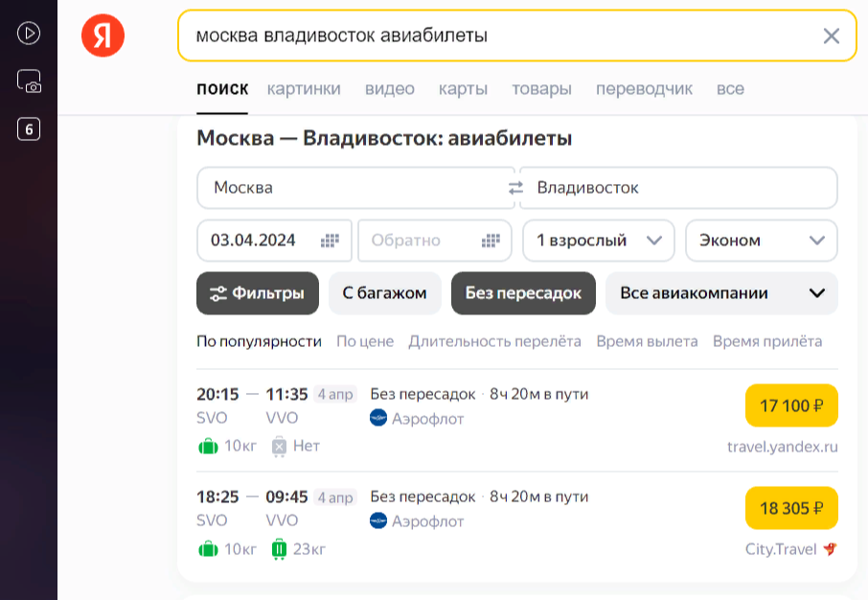
Task: Open the Yandex logo homepage
Action: pyautogui.click(x=103, y=35)
